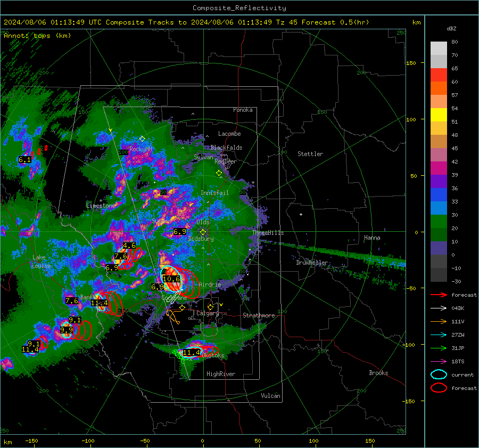Click the Lacombe town label
This screenshot has height=448, width=479.
pos(229,134)
